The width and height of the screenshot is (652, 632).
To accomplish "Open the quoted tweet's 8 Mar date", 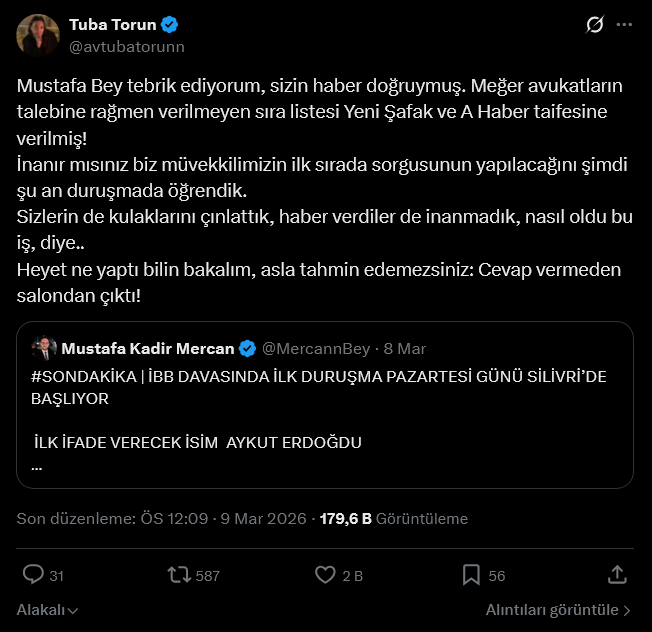I will [406, 349].
